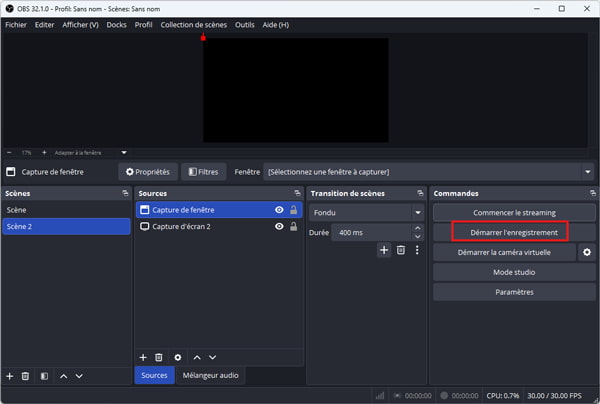This screenshot has height=404, width=600.
Task: Open source properties gear icon in Sources panel
Action: coord(178,357)
